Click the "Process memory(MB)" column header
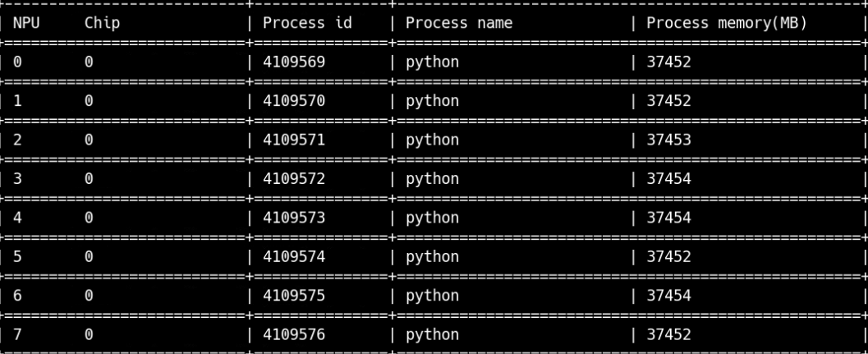 tap(726, 23)
